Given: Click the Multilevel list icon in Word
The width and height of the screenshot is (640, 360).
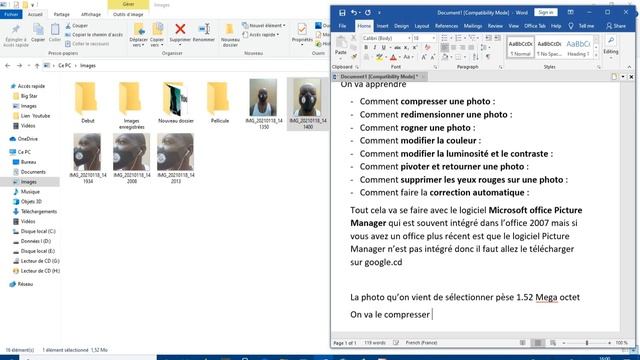Looking at the screenshot, I should [472, 38].
